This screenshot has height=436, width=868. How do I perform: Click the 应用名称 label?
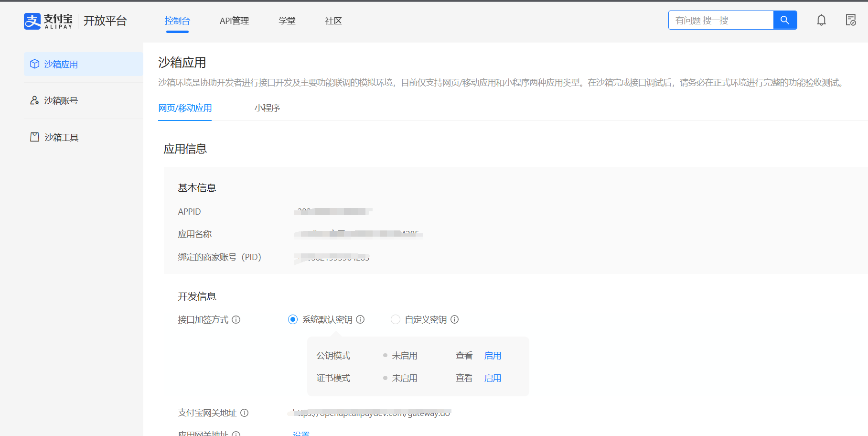(x=195, y=234)
